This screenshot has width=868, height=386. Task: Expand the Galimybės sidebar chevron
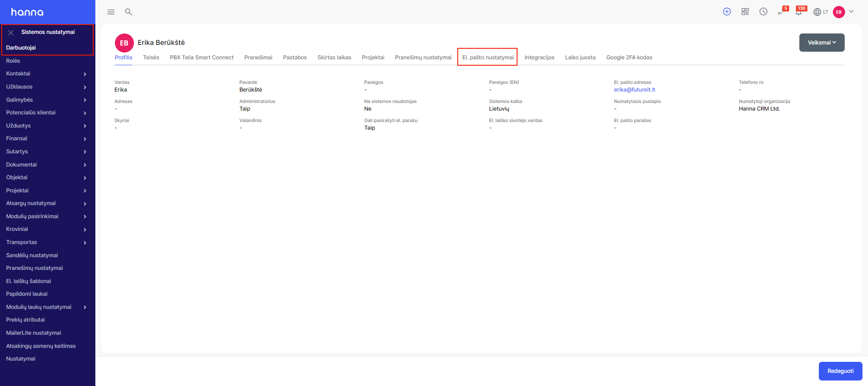pyautogui.click(x=85, y=100)
